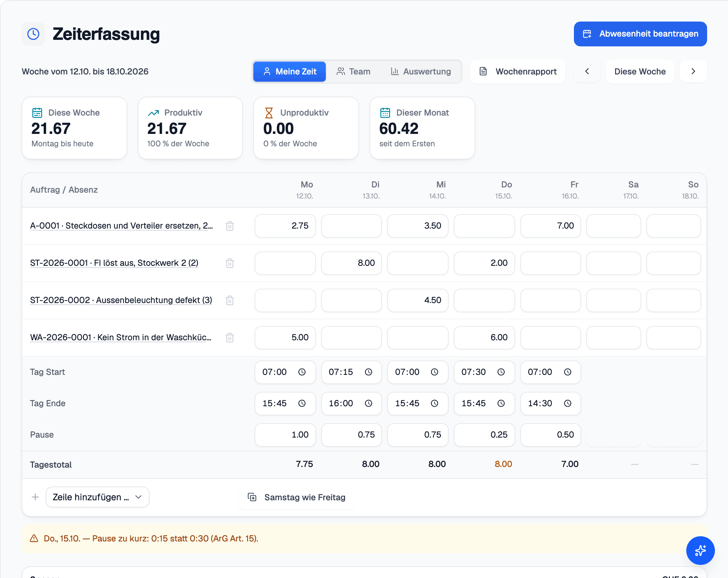Viewport: 728px width, 578px height.
Task: Open clock picker for Wednesday Tag Ende
Action: 435,403
